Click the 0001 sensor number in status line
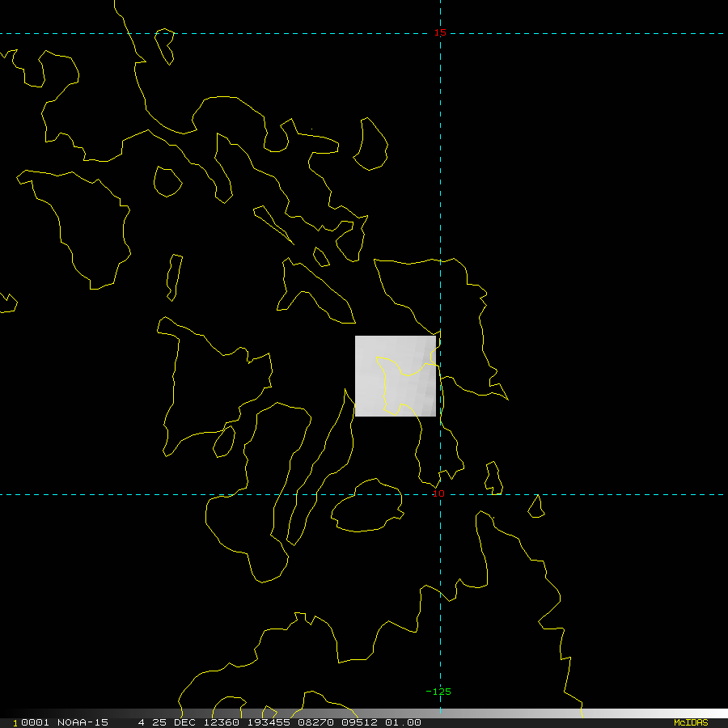 tap(31, 722)
